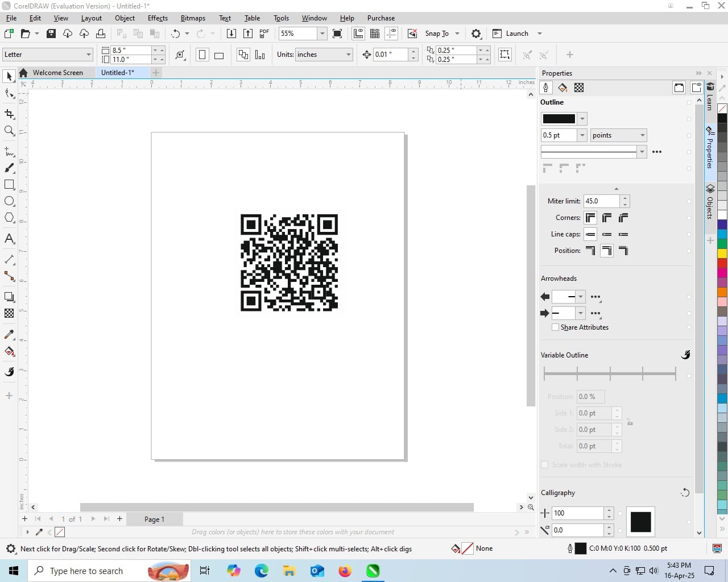The height and width of the screenshot is (582, 728).
Task: Select the Shape edit tool
Action: pyautogui.click(x=9, y=94)
